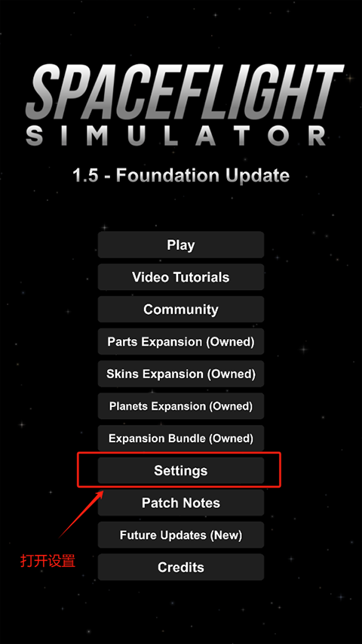
Task: Select Parts Expansion (Owned)
Action: 180,342
